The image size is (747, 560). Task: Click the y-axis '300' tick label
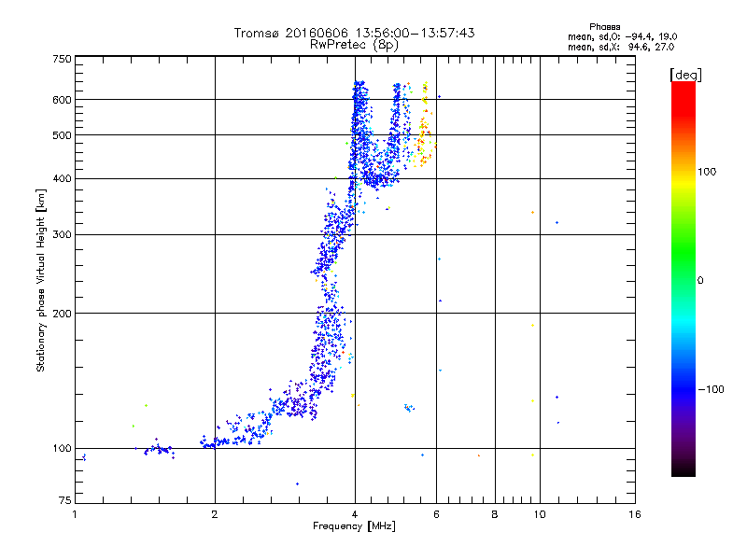[x=62, y=234]
